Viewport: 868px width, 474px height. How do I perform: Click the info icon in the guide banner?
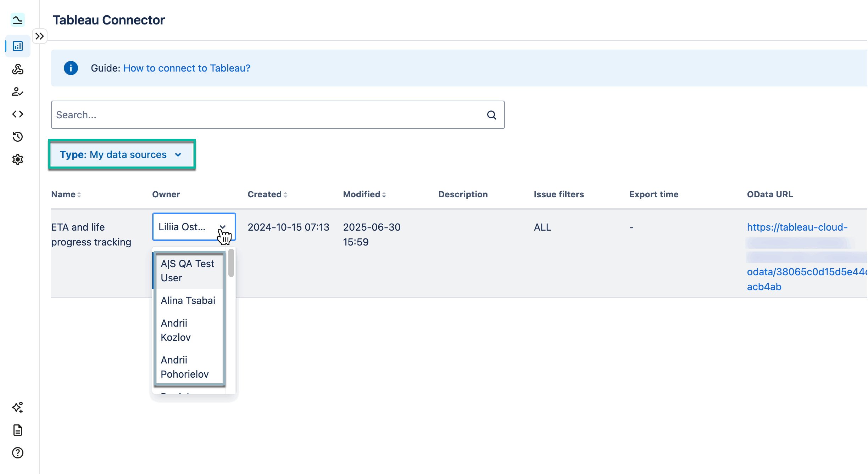[x=71, y=68]
